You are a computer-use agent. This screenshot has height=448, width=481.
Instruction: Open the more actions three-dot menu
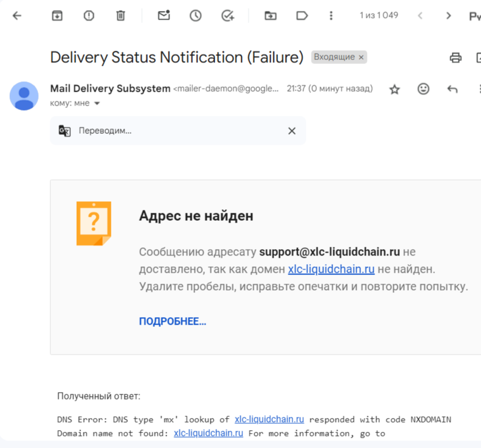point(331,16)
